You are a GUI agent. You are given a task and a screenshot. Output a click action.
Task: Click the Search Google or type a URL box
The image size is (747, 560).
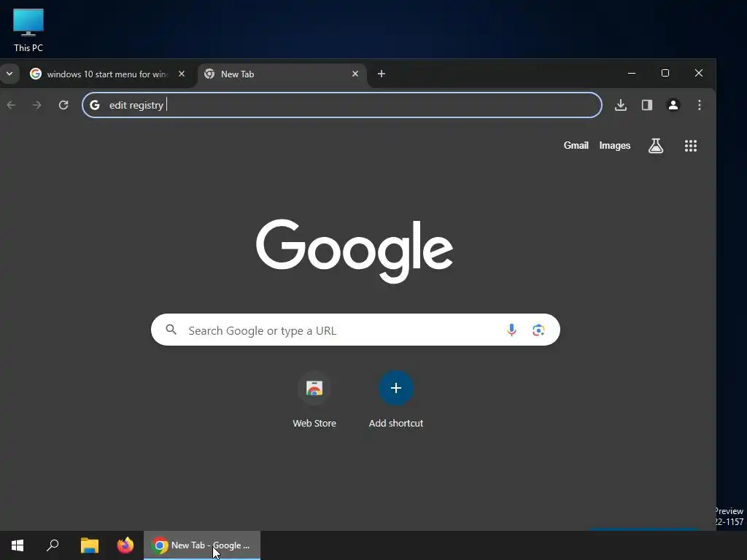(355, 330)
